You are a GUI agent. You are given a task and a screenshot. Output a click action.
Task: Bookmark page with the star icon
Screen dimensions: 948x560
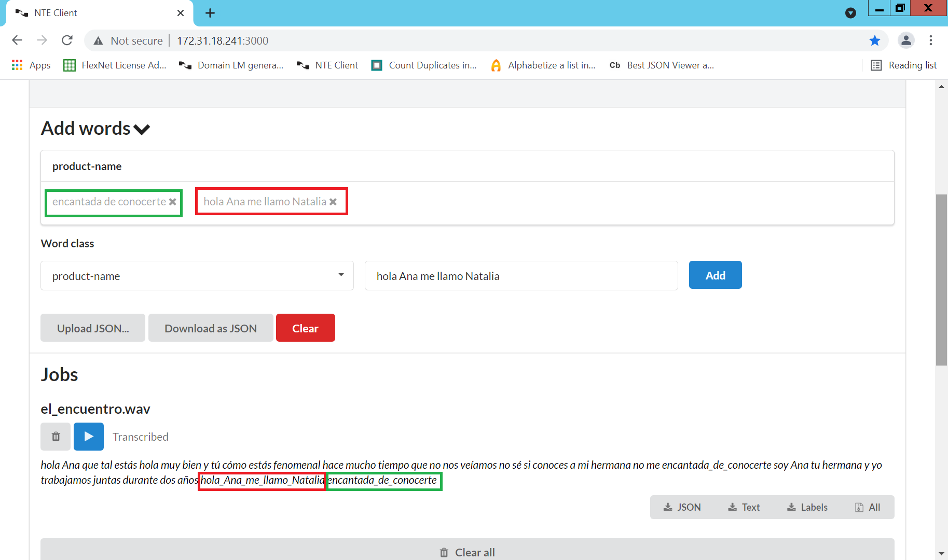[x=875, y=40]
